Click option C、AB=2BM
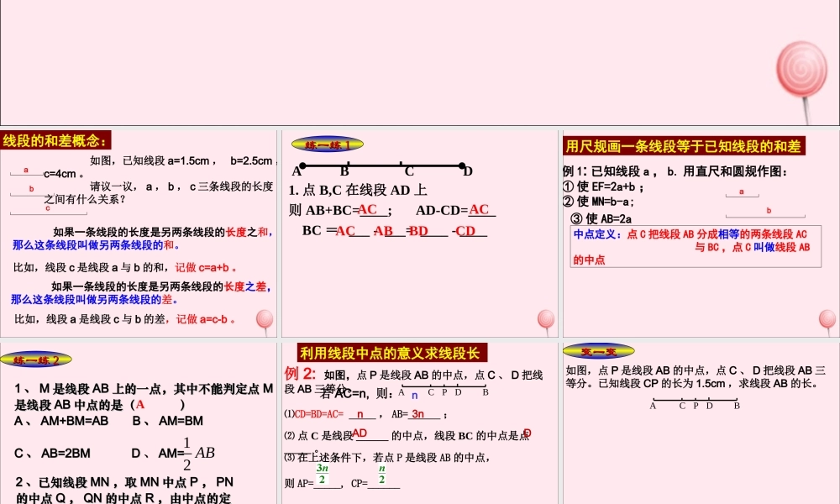 52,453
